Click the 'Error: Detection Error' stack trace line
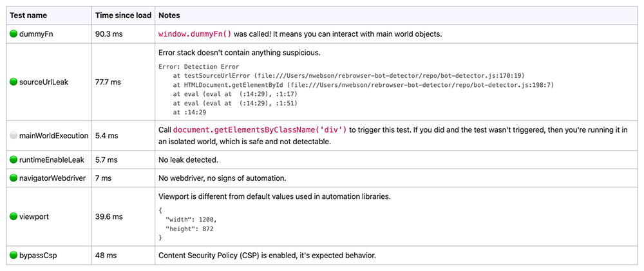This screenshot has width=644, height=271. (199, 66)
